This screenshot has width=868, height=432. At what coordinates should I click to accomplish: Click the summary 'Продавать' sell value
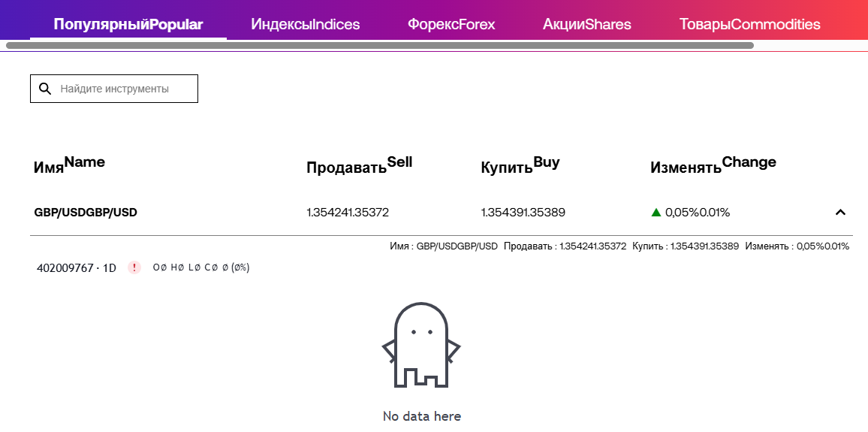tap(565, 246)
